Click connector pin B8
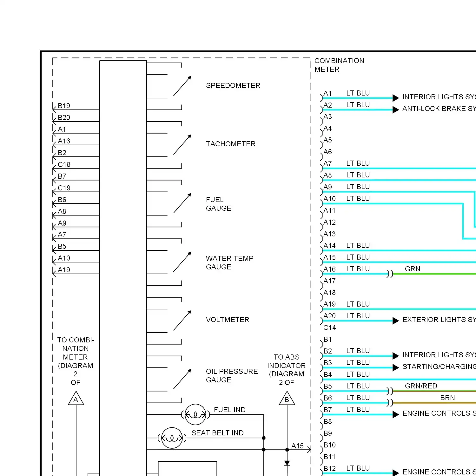 coord(327,422)
